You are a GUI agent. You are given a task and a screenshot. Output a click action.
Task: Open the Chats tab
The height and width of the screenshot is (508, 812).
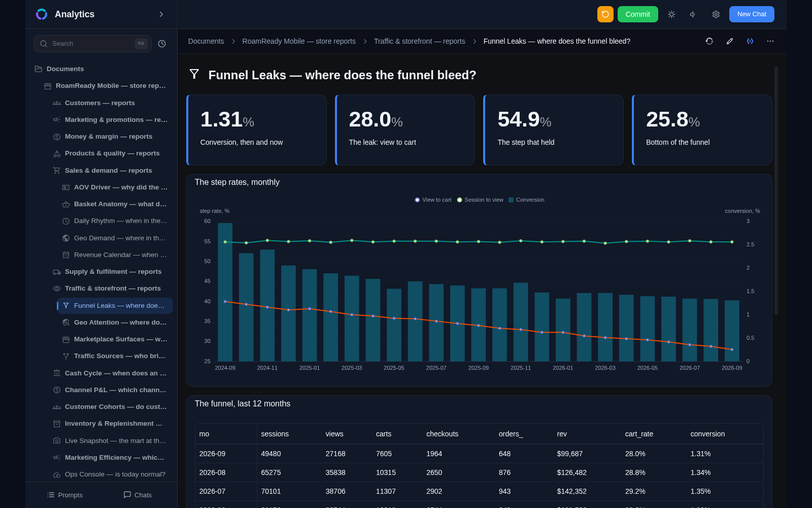138,495
